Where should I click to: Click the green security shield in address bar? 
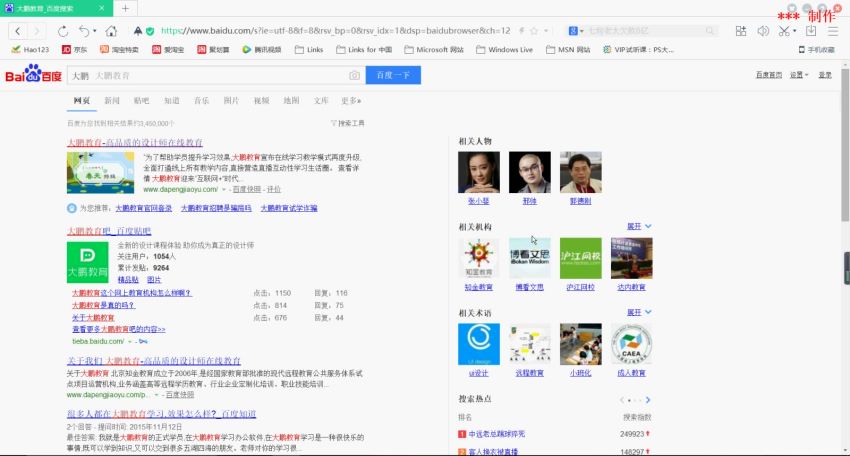click(150, 31)
